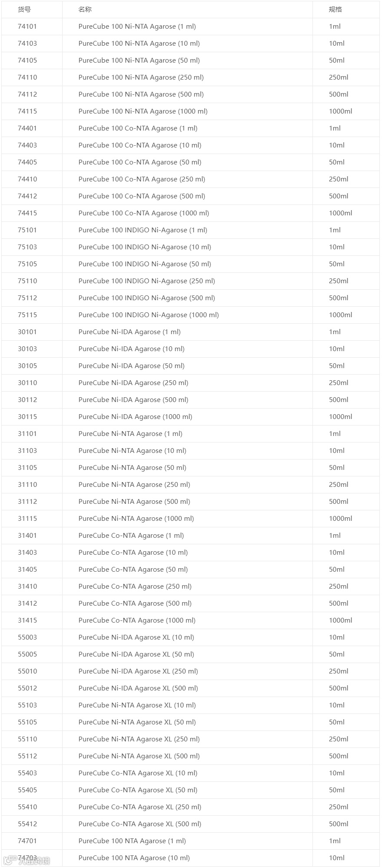Click the 1000ml spec in row 31415
This screenshot has width=382, height=868.
click(x=341, y=620)
